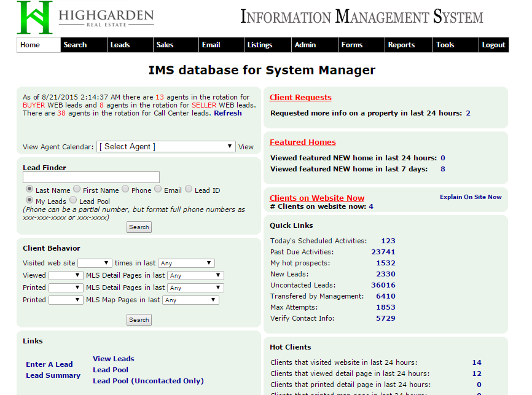Open the Visited web site times dropdown
This screenshot has width=532, height=395.
[x=95, y=263]
